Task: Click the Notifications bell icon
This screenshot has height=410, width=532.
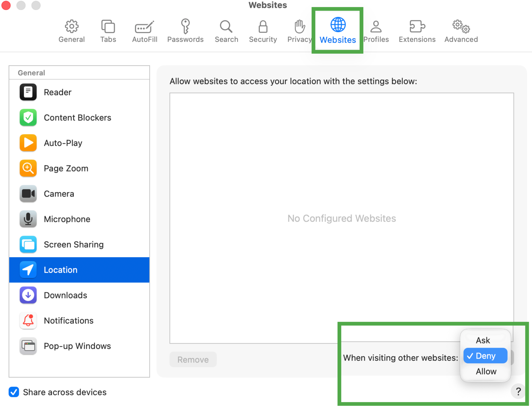Action: (x=28, y=320)
